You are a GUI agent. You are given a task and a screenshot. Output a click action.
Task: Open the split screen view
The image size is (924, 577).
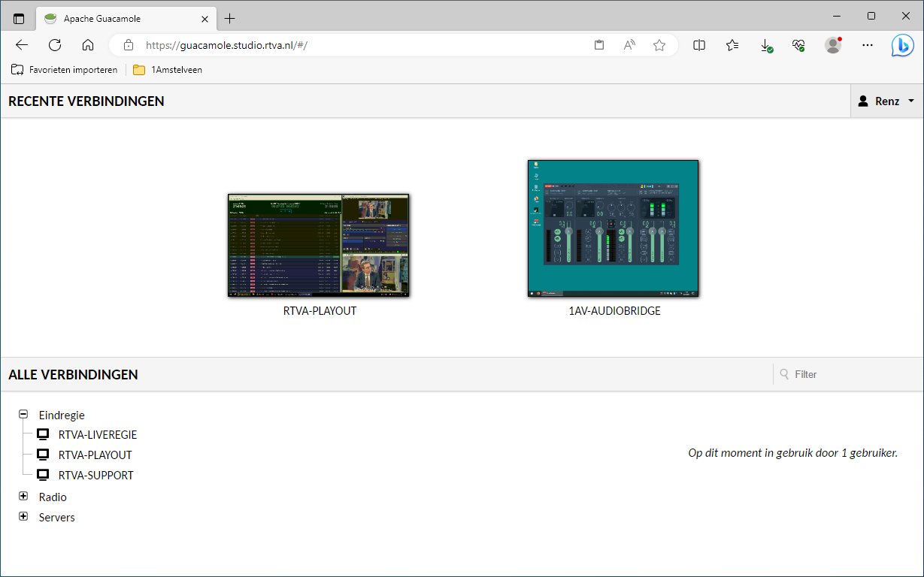coord(699,45)
